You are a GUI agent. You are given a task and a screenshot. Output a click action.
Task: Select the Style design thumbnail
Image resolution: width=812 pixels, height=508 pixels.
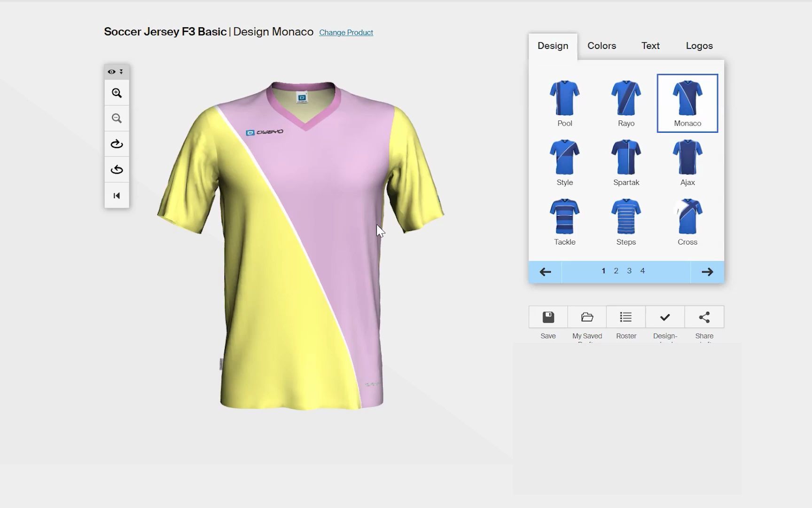(565, 163)
